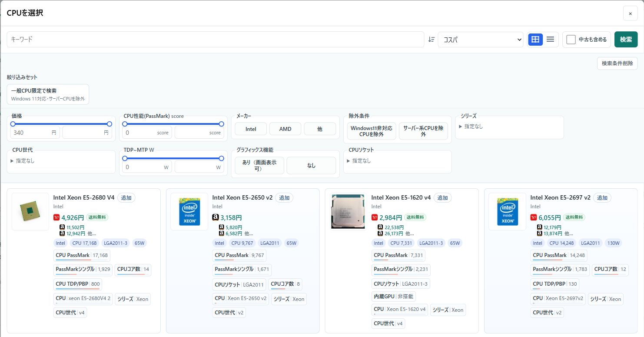Click minimum PassMark score field

pos(147,133)
